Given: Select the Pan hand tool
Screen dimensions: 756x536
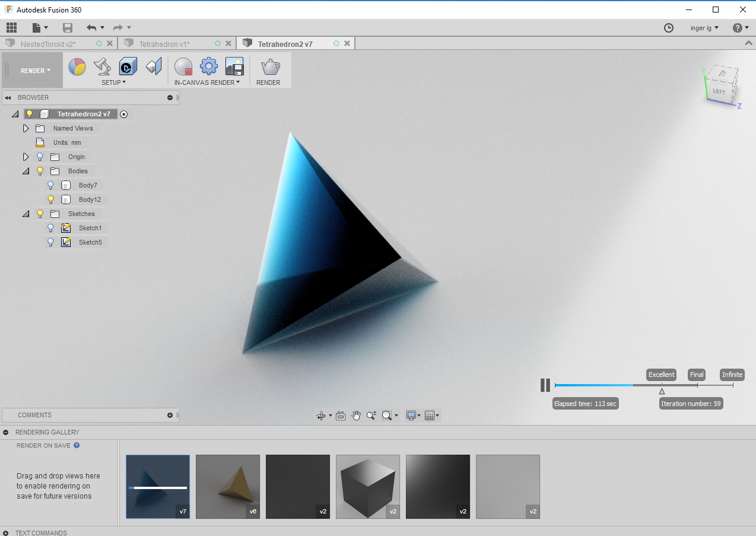Looking at the screenshot, I should (356, 416).
